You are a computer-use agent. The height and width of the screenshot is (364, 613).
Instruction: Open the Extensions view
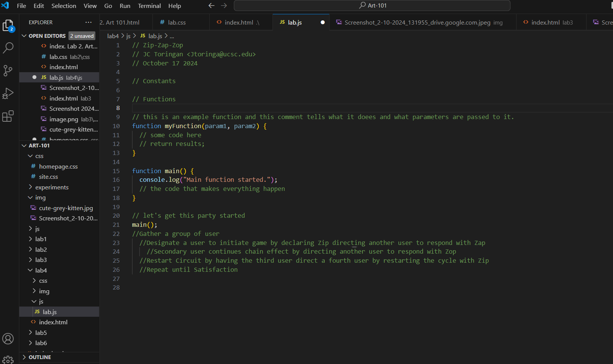click(x=8, y=116)
